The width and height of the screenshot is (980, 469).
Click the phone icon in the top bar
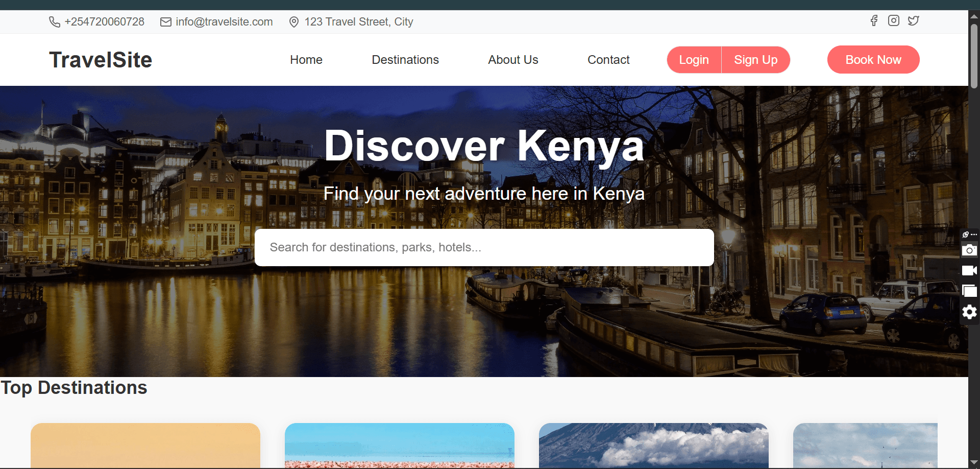click(55, 22)
